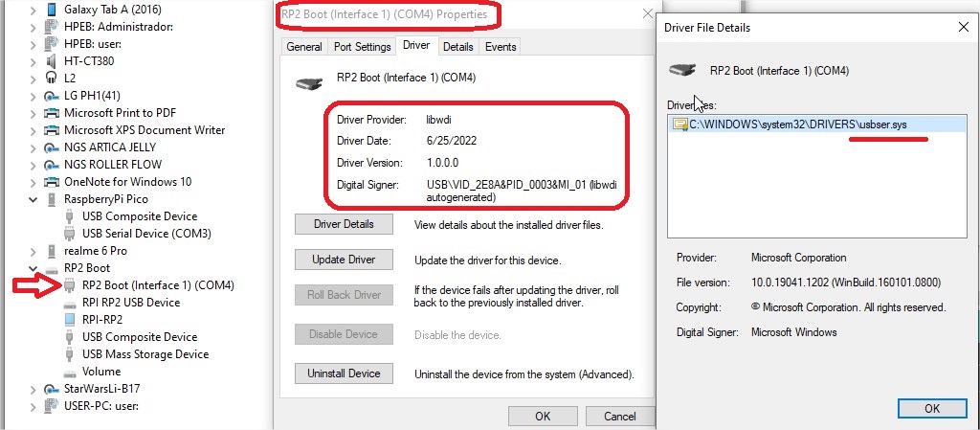The height and width of the screenshot is (430, 980).
Task: Collapse the RaspberryPi Pico node
Action: (33, 199)
